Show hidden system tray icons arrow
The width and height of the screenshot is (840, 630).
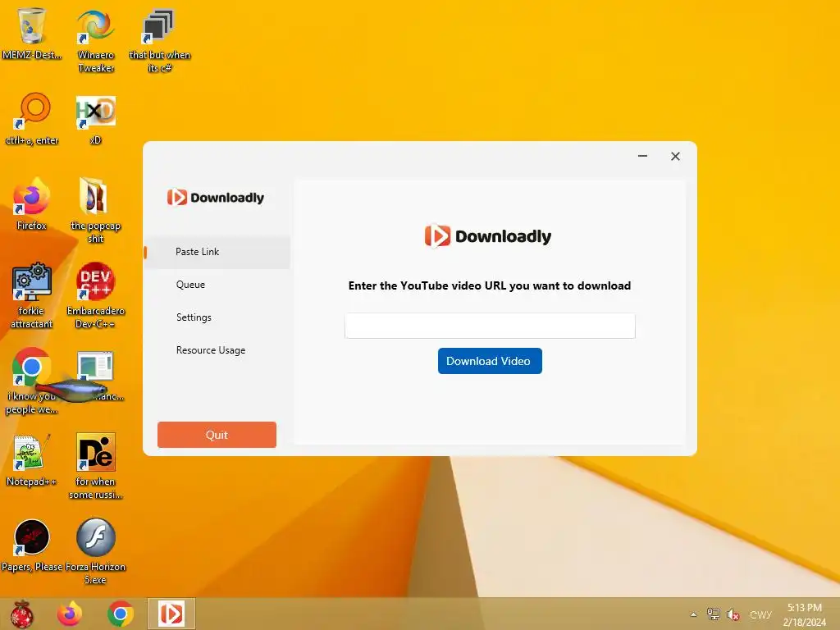click(693, 614)
